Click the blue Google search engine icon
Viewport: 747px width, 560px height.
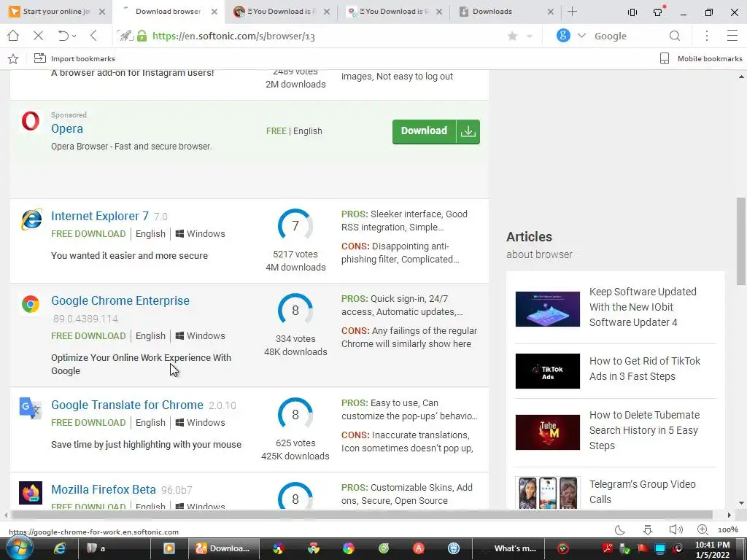click(x=563, y=35)
